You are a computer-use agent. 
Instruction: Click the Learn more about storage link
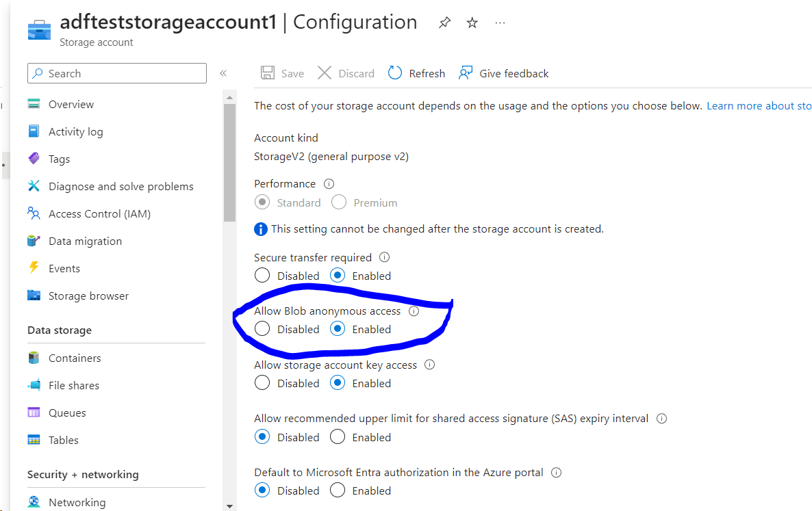pyautogui.click(x=759, y=105)
